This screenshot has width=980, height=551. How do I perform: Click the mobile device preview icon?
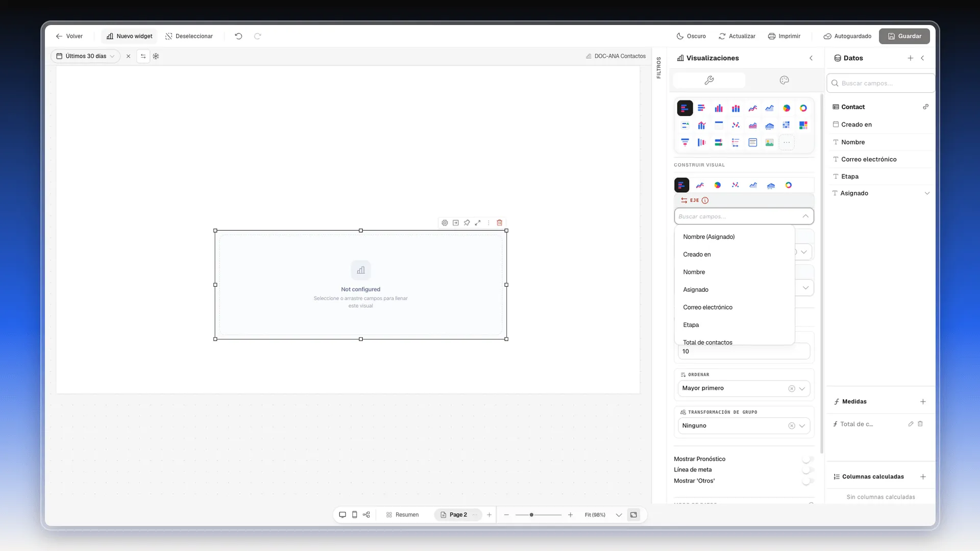point(355,515)
